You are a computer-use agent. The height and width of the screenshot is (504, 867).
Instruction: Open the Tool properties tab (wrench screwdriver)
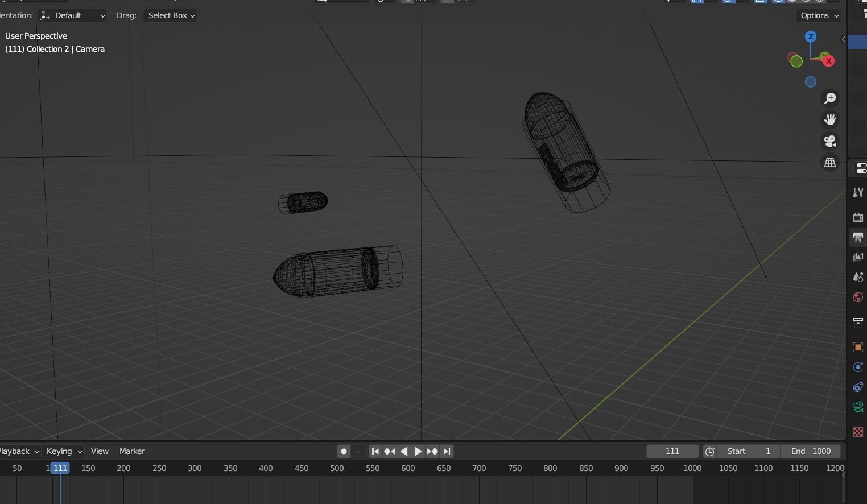coord(858,193)
